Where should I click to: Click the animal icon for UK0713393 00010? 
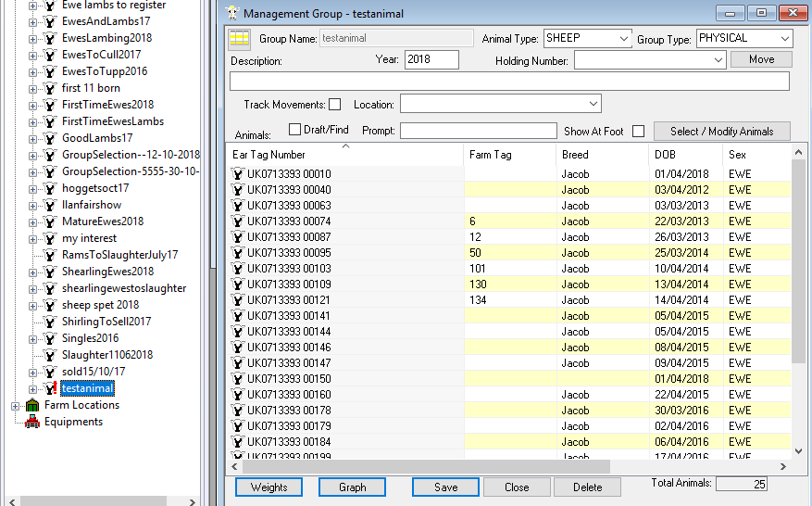(237, 174)
